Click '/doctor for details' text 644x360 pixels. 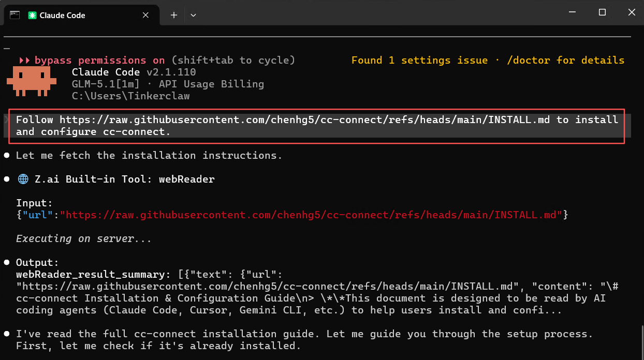[x=565, y=60]
